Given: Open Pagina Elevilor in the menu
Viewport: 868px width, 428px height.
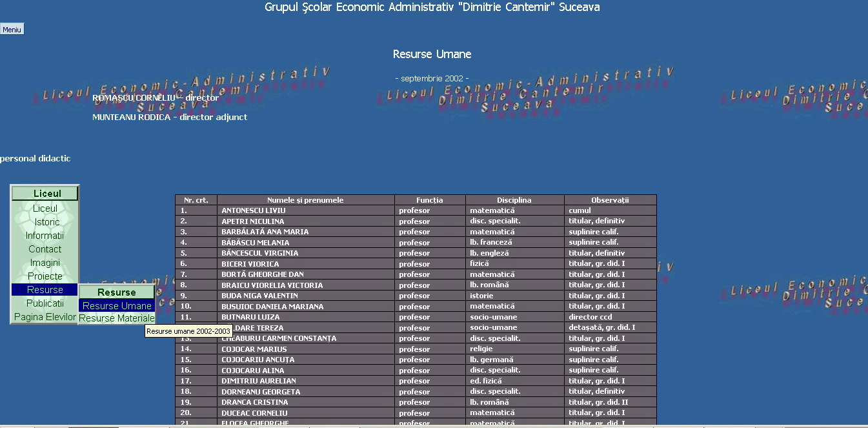Looking at the screenshot, I should tap(45, 317).
